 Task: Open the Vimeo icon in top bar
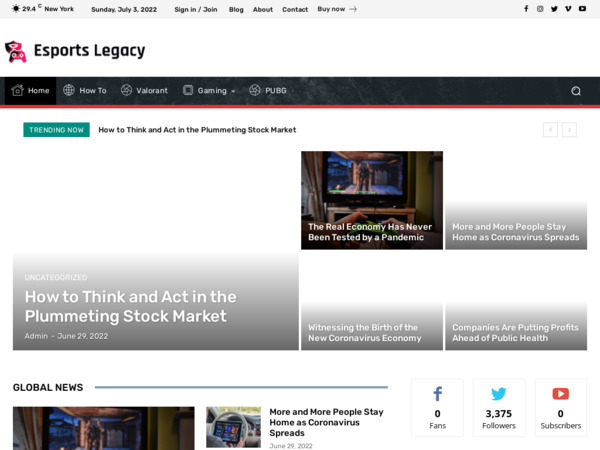568,9
